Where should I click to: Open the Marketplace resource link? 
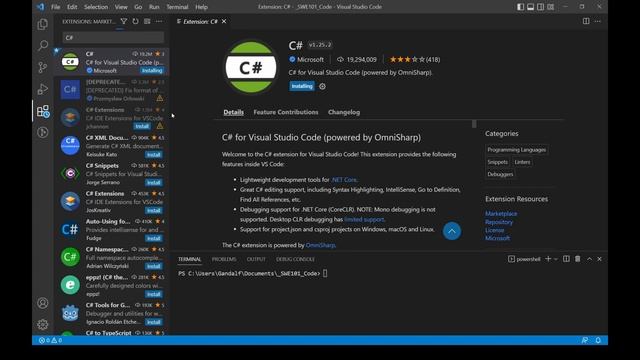[x=501, y=213]
